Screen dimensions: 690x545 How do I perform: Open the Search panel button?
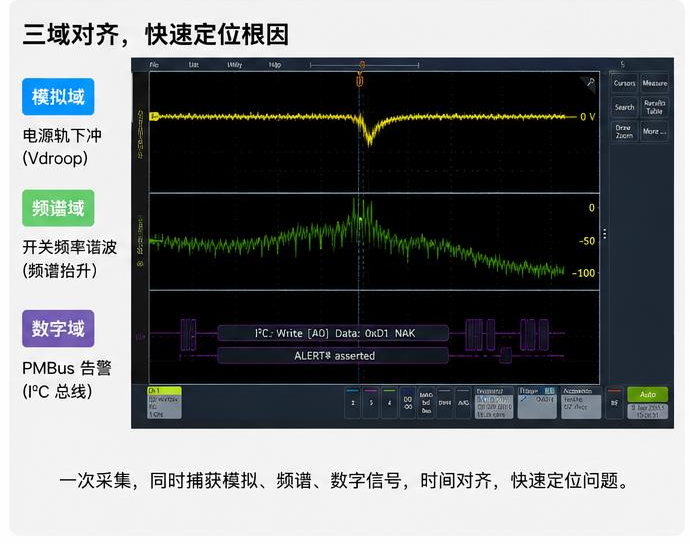pyautogui.click(x=624, y=107)
